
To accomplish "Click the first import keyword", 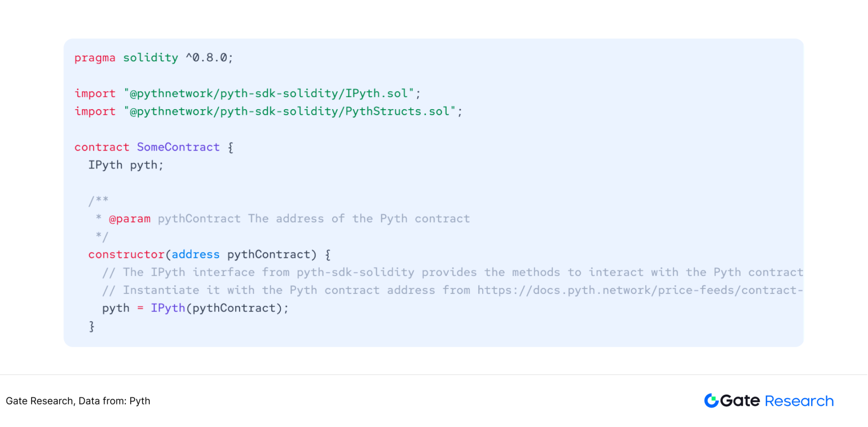I will pyautogui.click(x=95, y=93).
